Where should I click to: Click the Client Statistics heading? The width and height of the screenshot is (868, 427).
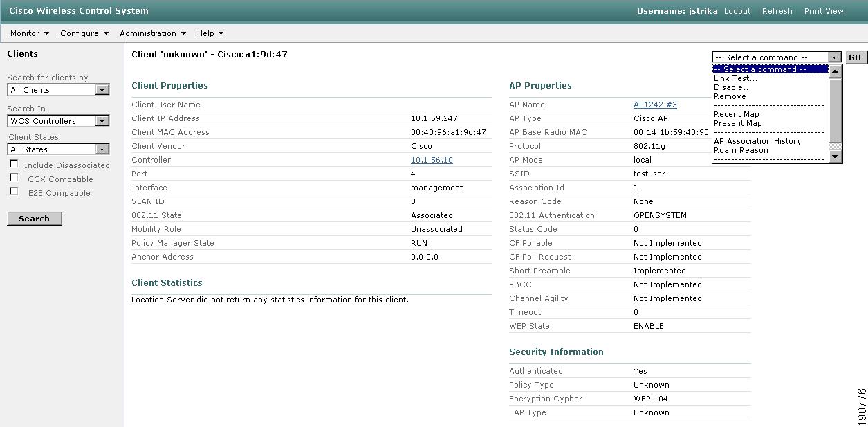[x=167, y=283]
